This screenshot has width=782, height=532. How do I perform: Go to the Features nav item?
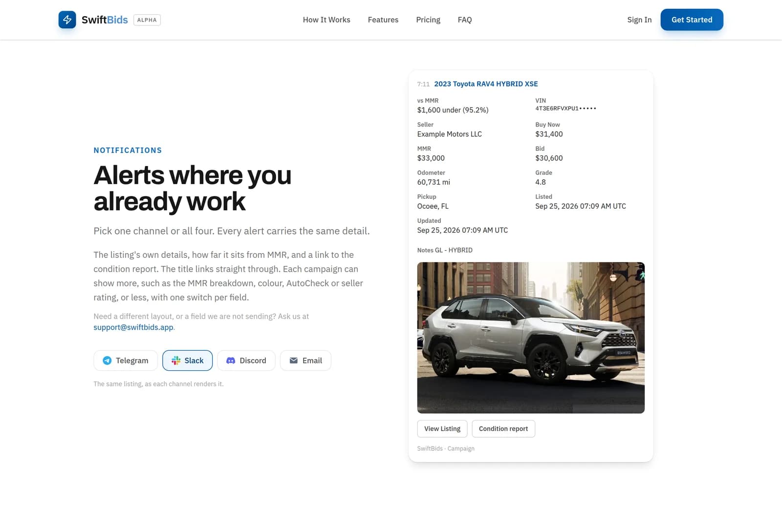click(x=383, y=20)
